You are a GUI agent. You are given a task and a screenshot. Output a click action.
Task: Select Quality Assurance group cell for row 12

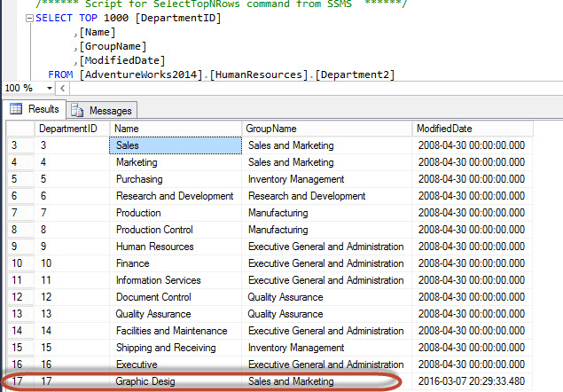point(327,297)
